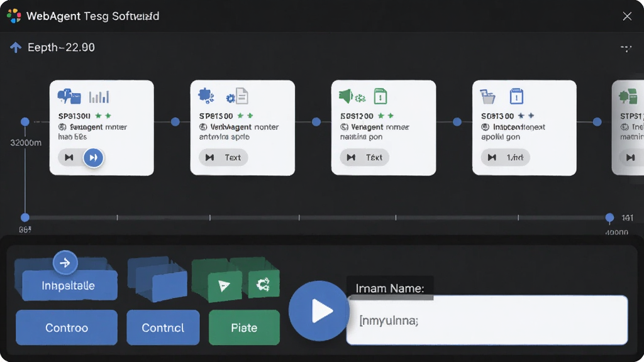Select the node between S081300 and STP81 cards
This screenshot has height=362, width=644.
tap(597, 122)
